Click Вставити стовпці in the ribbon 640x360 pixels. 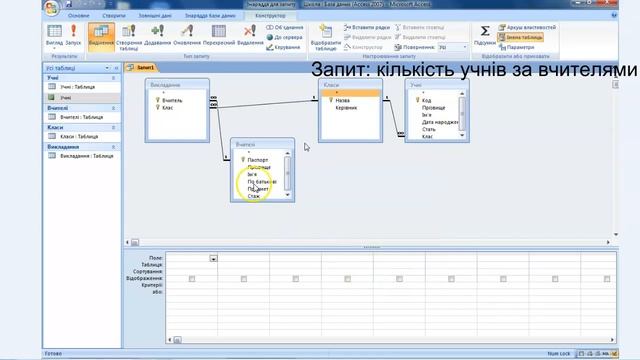[419, 27]
